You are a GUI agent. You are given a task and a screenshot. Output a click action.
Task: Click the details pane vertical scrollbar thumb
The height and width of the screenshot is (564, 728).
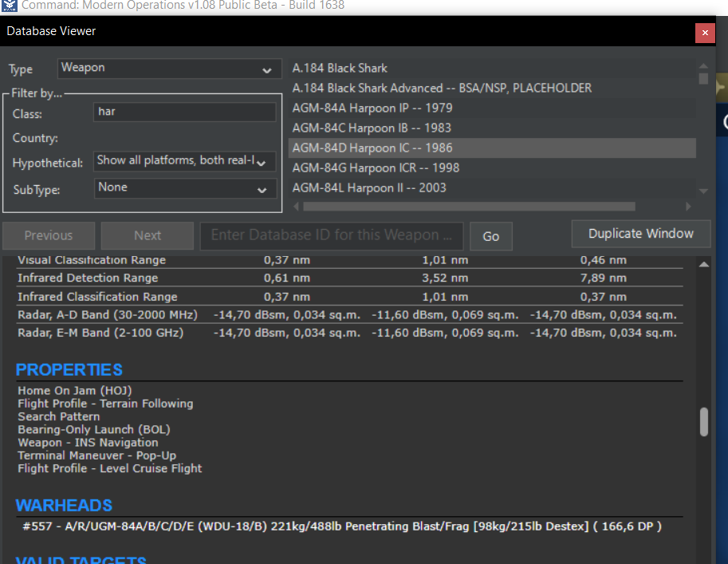tap(704, 422)
